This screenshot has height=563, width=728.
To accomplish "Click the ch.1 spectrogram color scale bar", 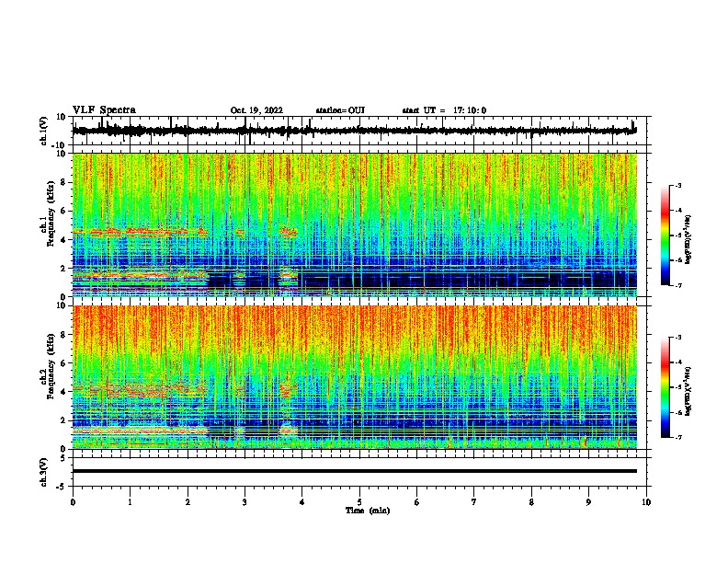I will (665, 236).
